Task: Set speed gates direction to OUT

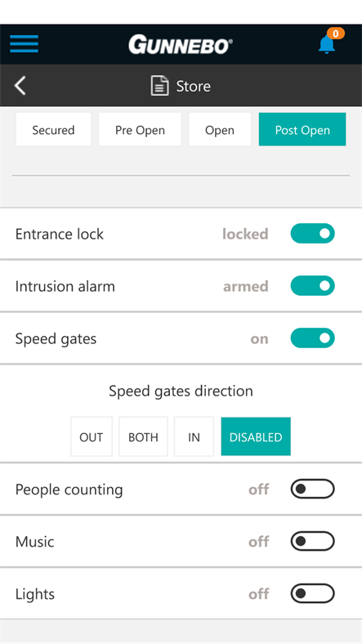Action: [x=92, y=436]
